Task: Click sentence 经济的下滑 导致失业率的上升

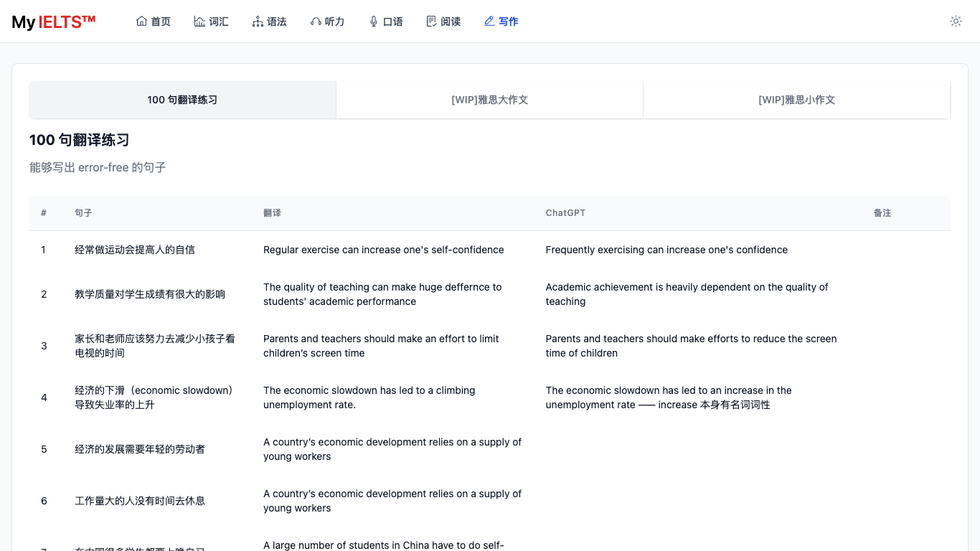Action: coord(155,397)
